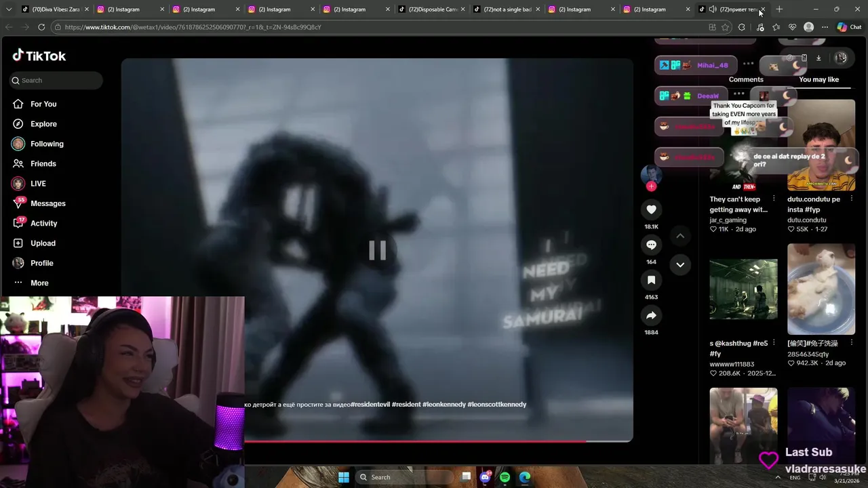Open the Friends page

(x=43, y=163)
